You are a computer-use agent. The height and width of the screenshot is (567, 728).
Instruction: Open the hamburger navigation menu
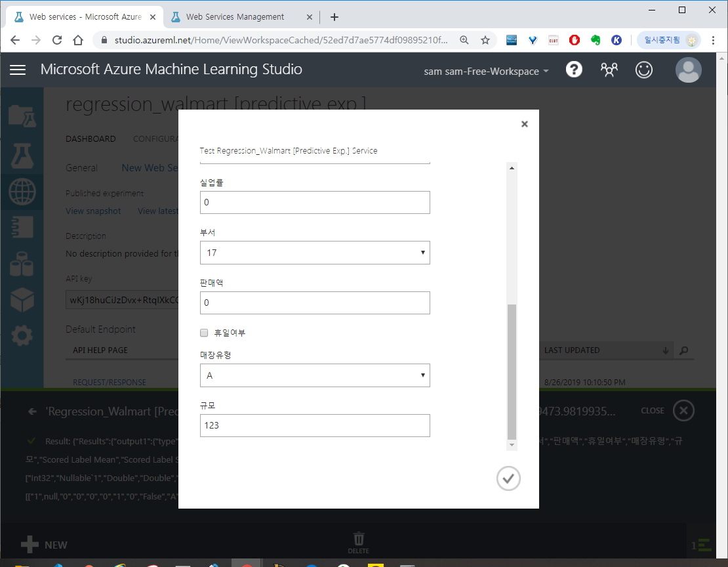pos(18,70)
